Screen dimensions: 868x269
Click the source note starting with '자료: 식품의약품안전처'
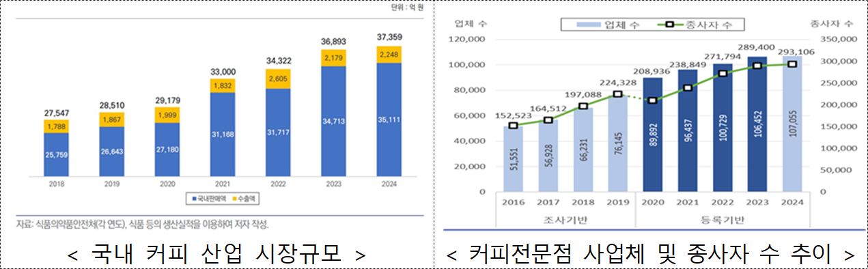pos(143,224)
